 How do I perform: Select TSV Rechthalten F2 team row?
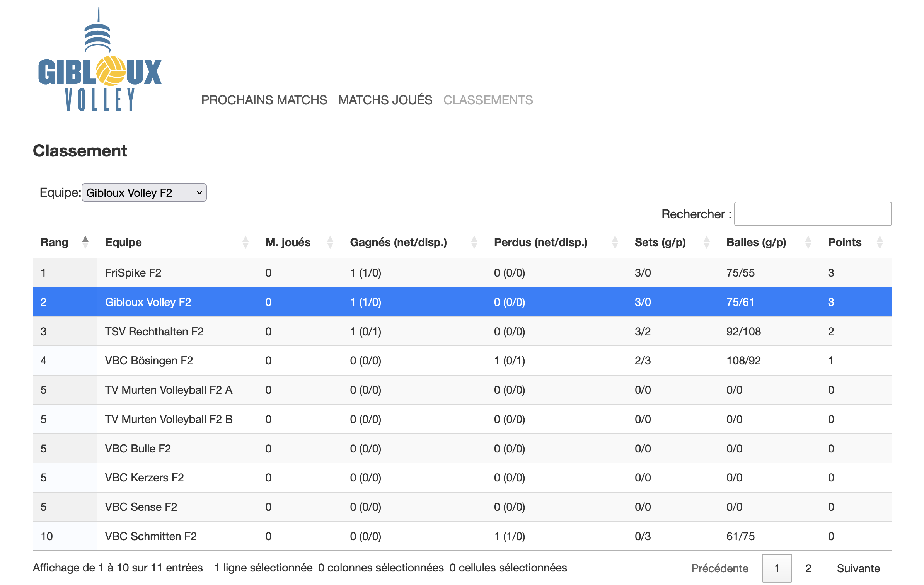(x=462, y=332)
